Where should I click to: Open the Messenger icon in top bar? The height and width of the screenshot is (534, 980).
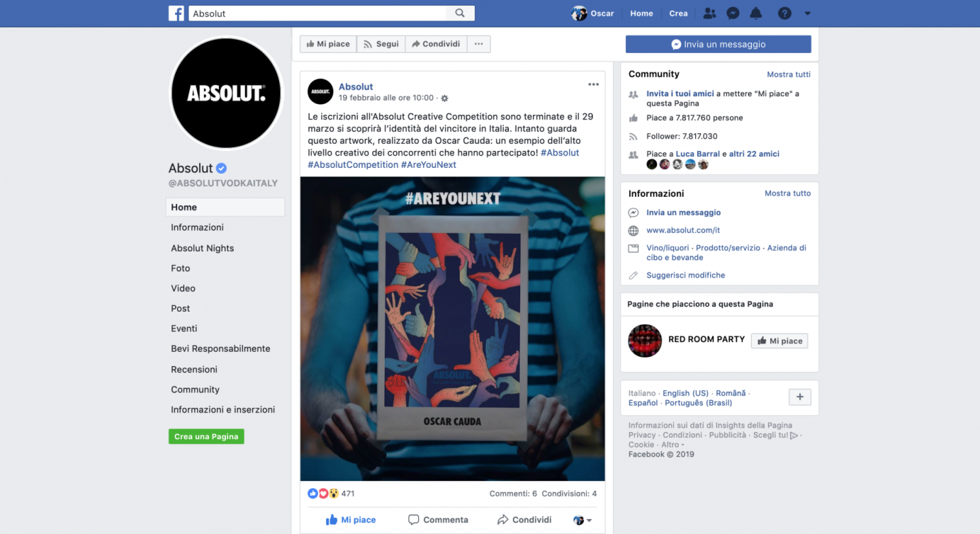733,13
